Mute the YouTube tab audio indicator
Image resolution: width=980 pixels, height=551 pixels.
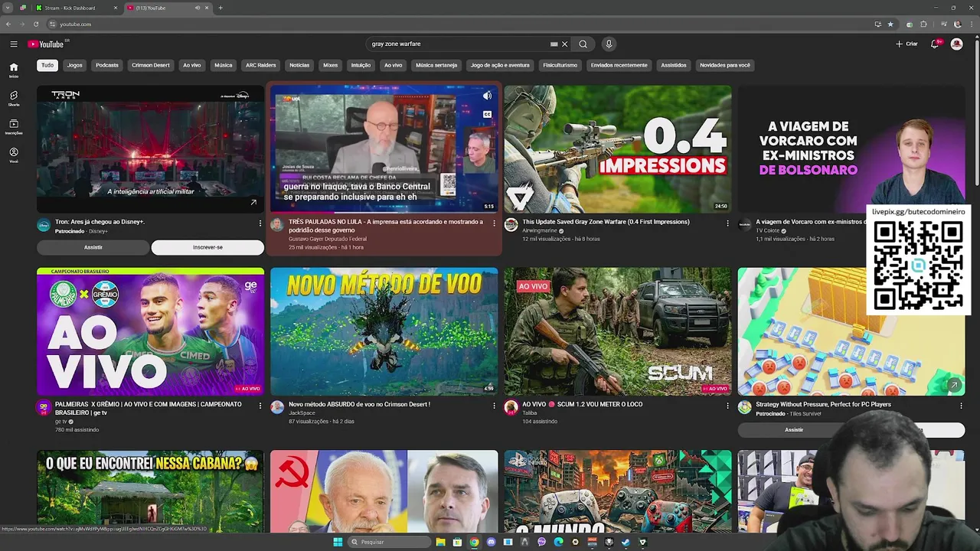click(197, 8)
